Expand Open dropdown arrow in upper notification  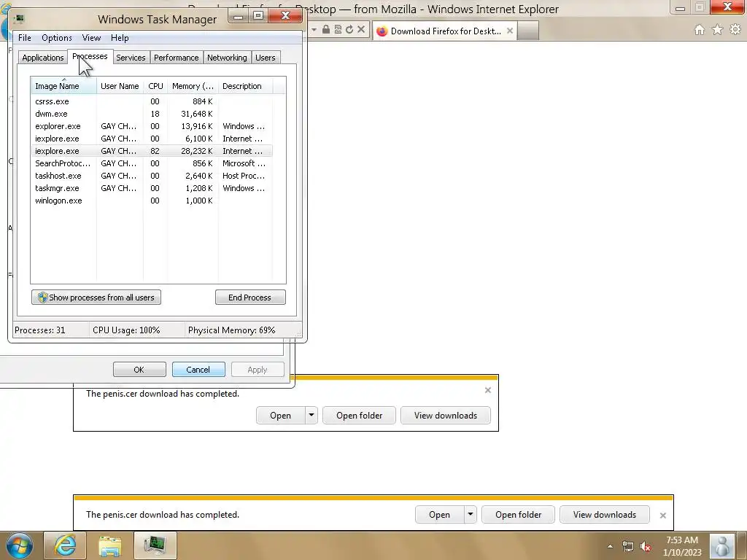click(x=311, y=415)
